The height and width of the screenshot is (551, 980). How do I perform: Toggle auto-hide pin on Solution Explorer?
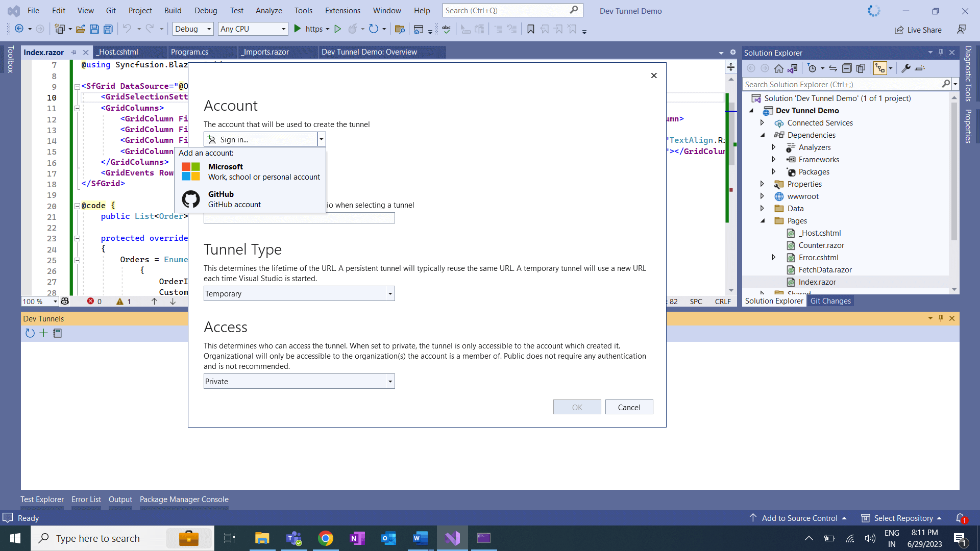[941, 53]
